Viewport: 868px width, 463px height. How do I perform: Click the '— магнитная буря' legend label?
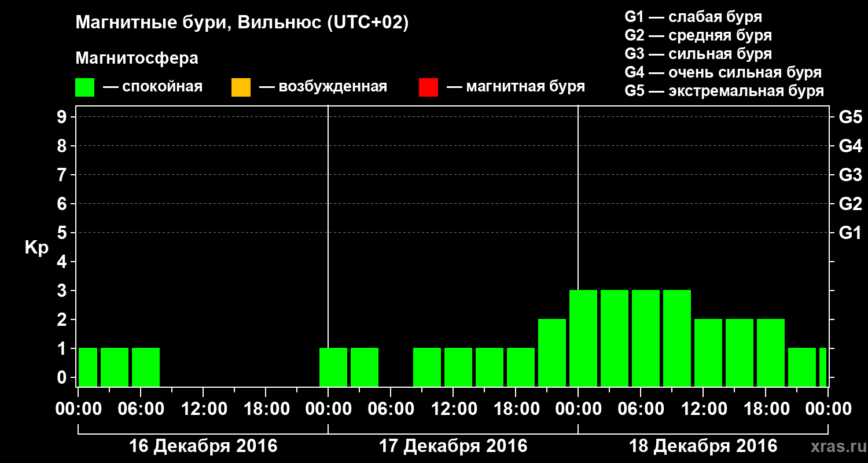(x=516, y=87)
